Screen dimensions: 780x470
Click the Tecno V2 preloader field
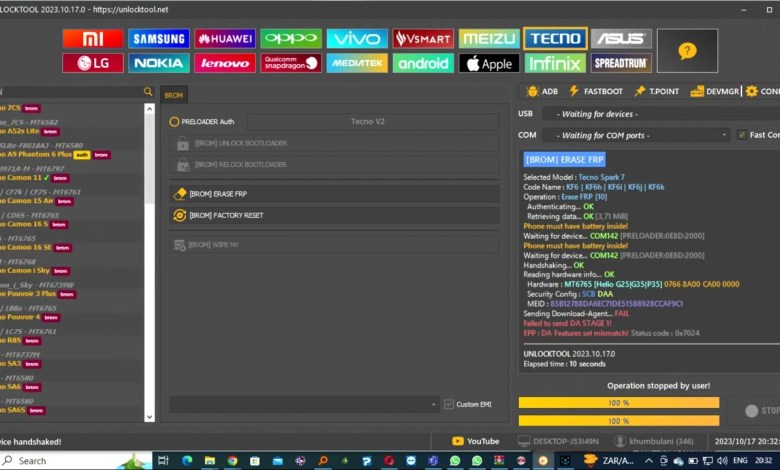tap(373, 121)
